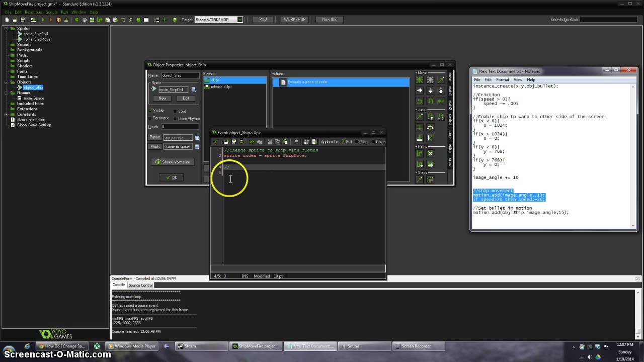Open sprite picker icon beside sprite_ShipChill field
644x362 pixels.
click(193, 89)
